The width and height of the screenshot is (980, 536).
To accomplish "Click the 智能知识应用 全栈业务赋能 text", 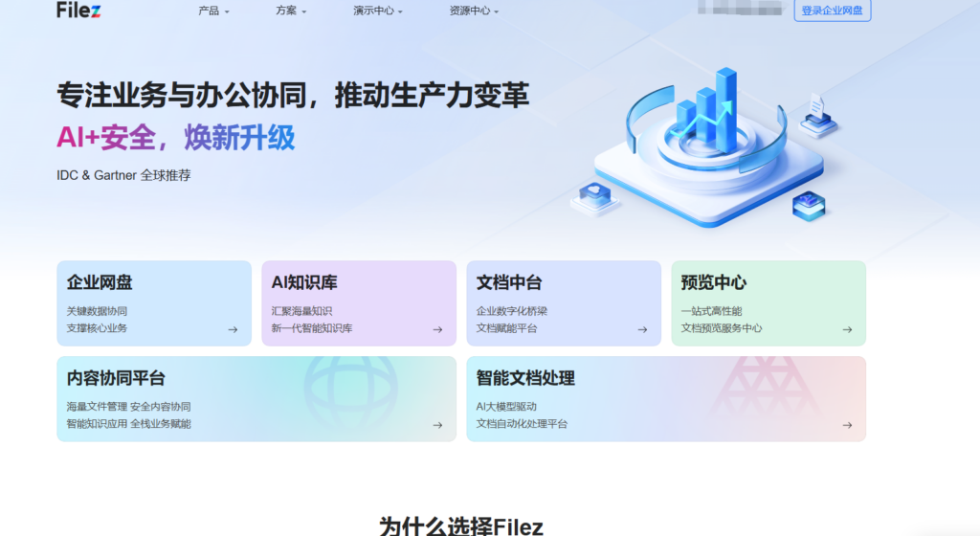I will tap(129, 424).
